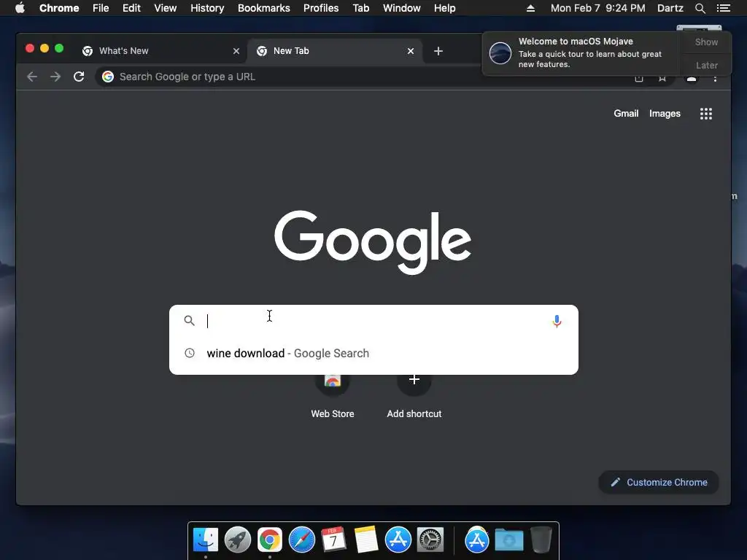Viewport: 747px width, 560px height.
Task: Bookmark this tab with the star icon
Action: click(662, 79)
